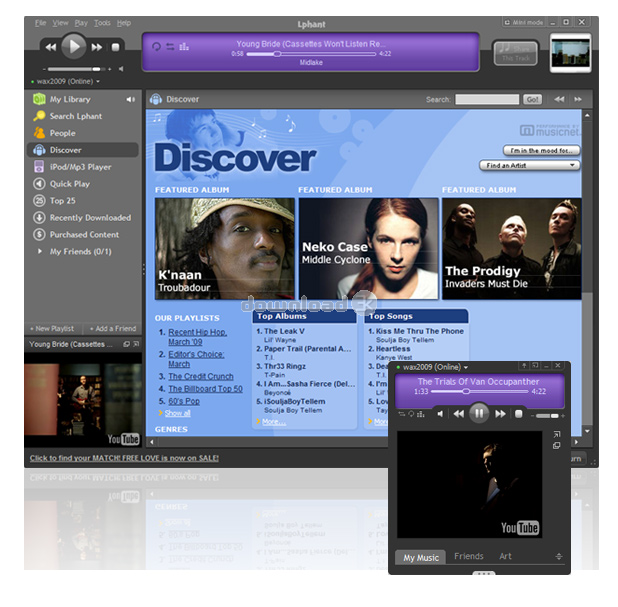Skip to next track in main player

97,48
